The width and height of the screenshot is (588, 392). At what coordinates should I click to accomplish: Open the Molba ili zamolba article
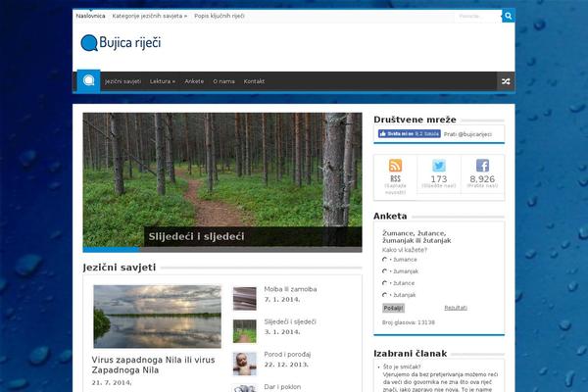point(290,289)
